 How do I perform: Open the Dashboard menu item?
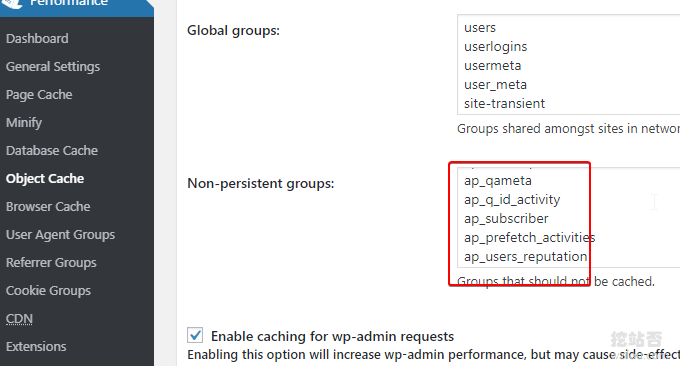point(37,39)
